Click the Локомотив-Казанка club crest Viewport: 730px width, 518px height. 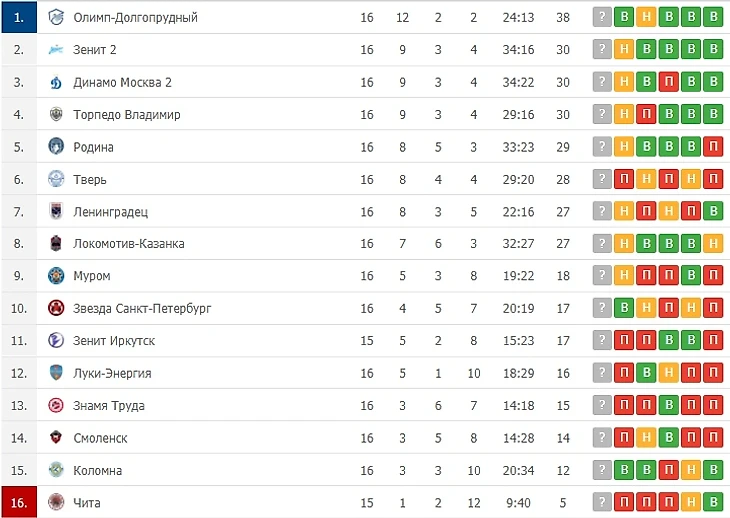click(56, 243)
